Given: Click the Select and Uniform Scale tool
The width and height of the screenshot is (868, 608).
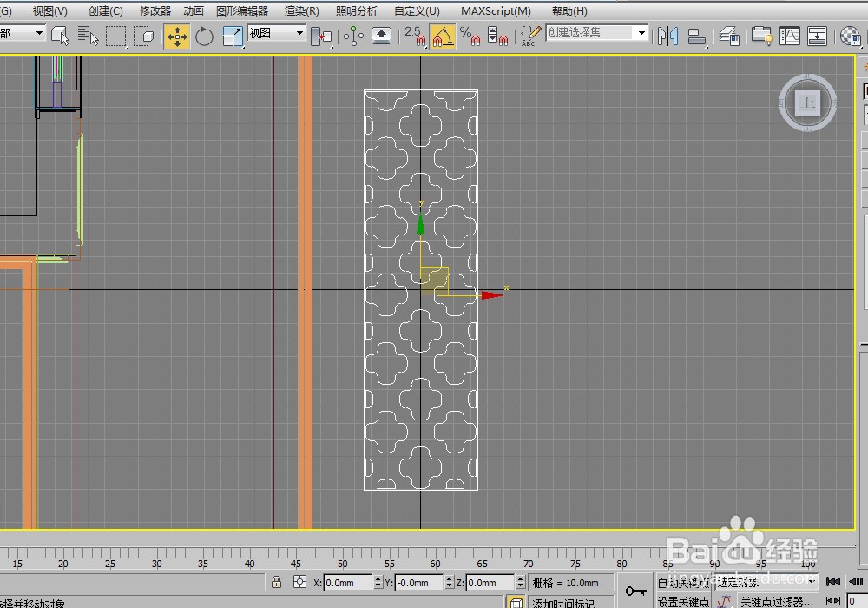Looking at the screenshot, I should point(233,36).
